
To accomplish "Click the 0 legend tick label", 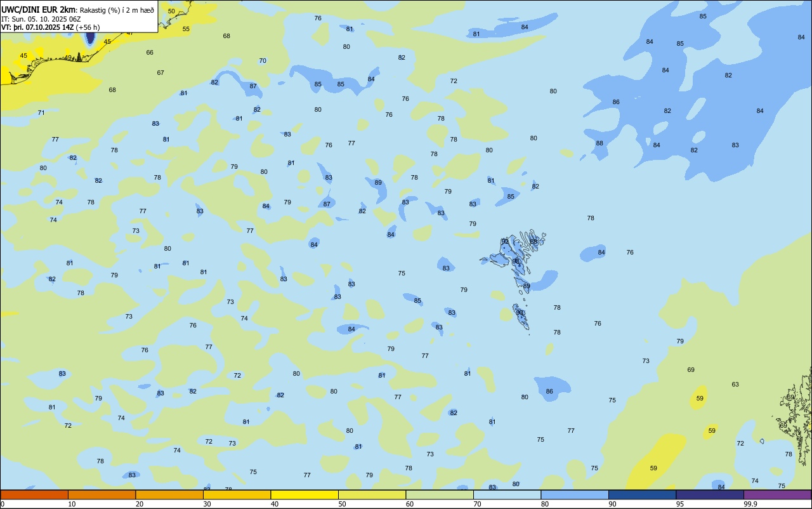I will click(x=3, y=504).
